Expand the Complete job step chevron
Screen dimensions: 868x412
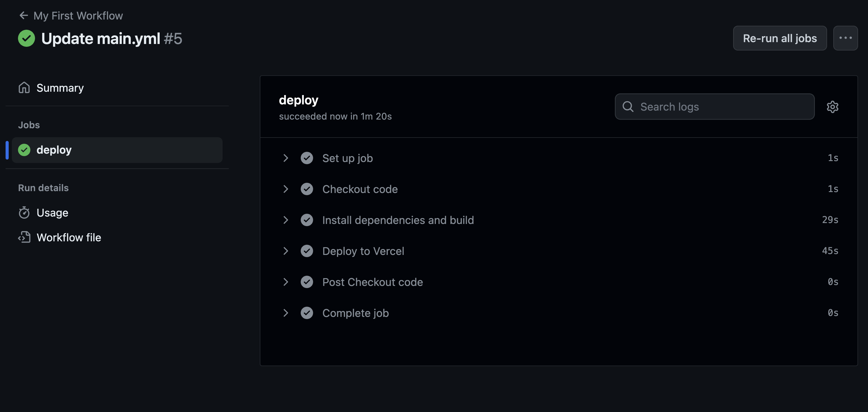pos(286,313)
